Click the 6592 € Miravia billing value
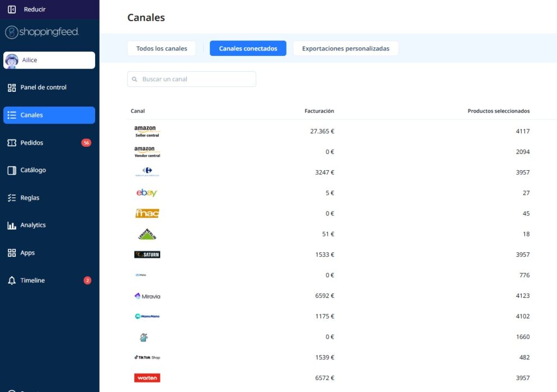The image size is (557, 392). [x=325, y=296]
